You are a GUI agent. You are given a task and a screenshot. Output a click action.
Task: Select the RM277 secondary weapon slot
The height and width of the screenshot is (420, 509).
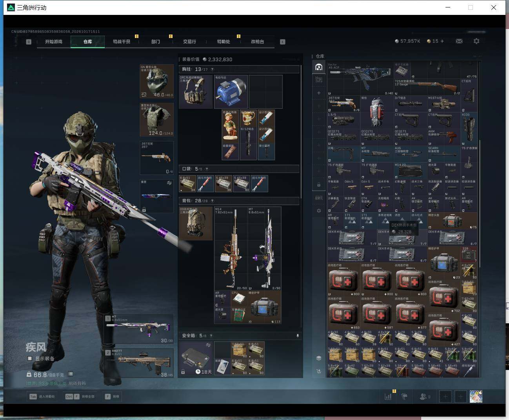[139, 363]
